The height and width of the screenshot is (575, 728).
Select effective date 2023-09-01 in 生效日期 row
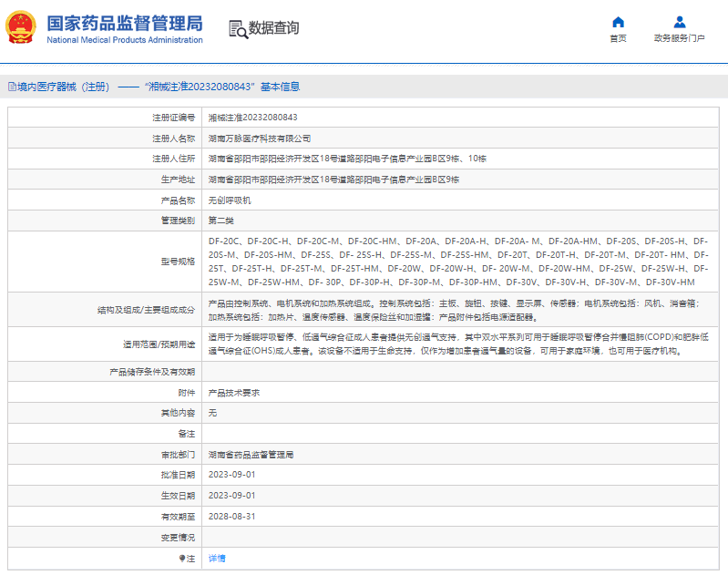[x=231, y=496]
